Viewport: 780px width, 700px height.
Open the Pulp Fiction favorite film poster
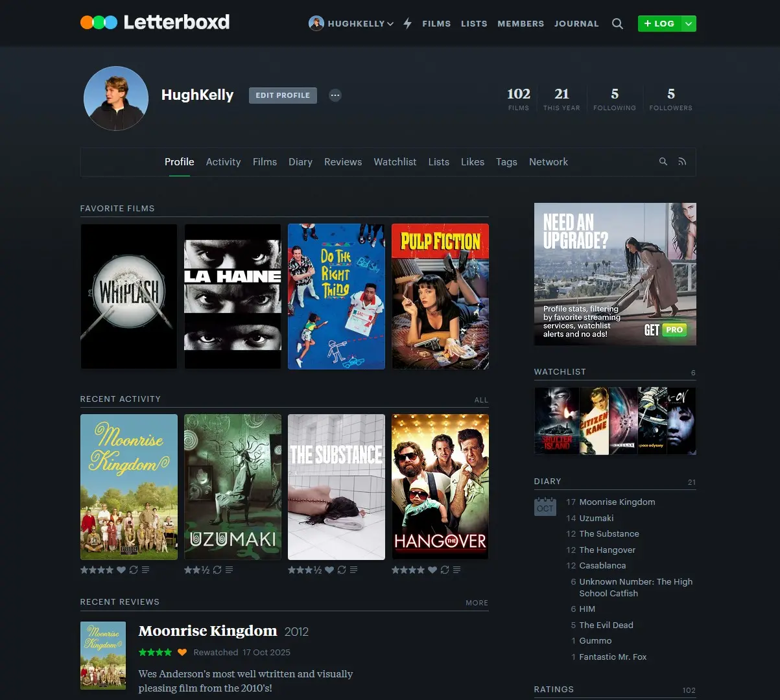[440, 297]
